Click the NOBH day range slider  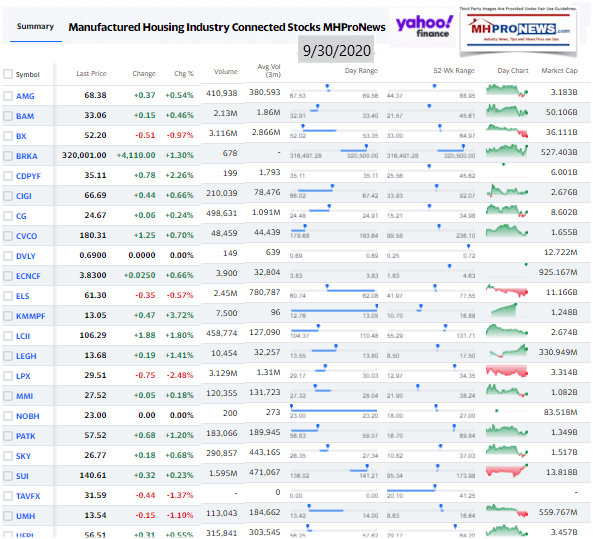[x=334, y=412]
